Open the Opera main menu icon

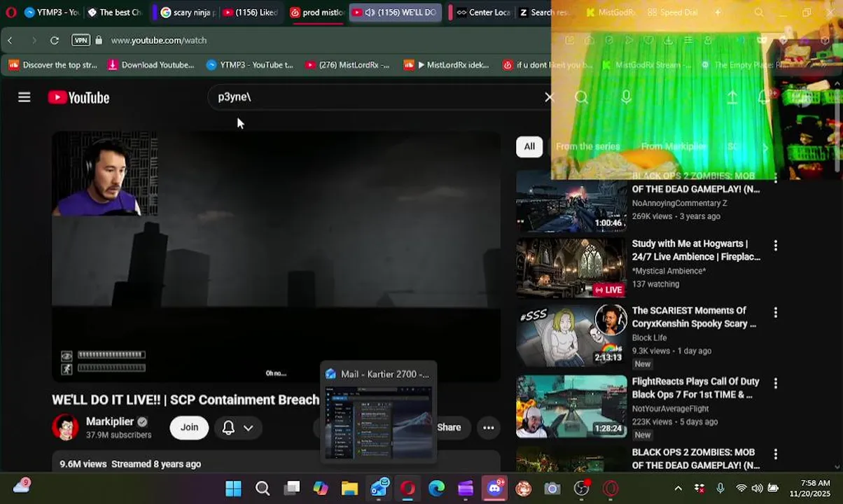click(x=11, y=12)
